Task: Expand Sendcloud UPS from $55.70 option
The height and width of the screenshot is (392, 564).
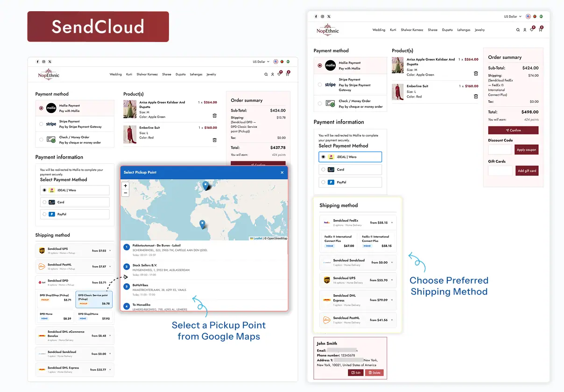Action: 358,280
